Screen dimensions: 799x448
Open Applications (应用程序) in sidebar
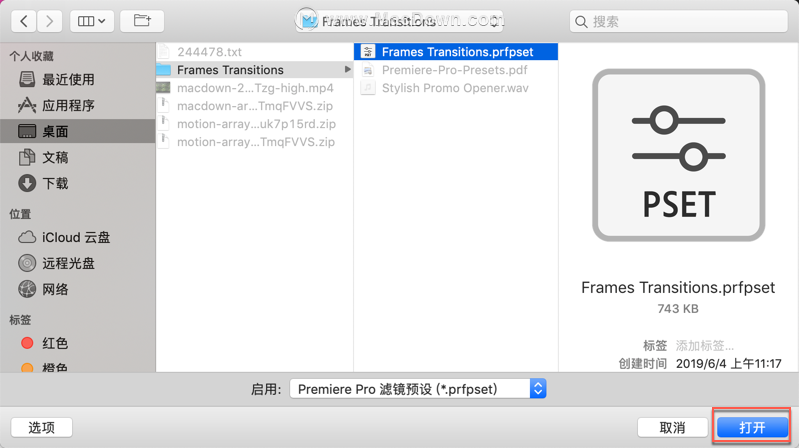coord(77,106)
